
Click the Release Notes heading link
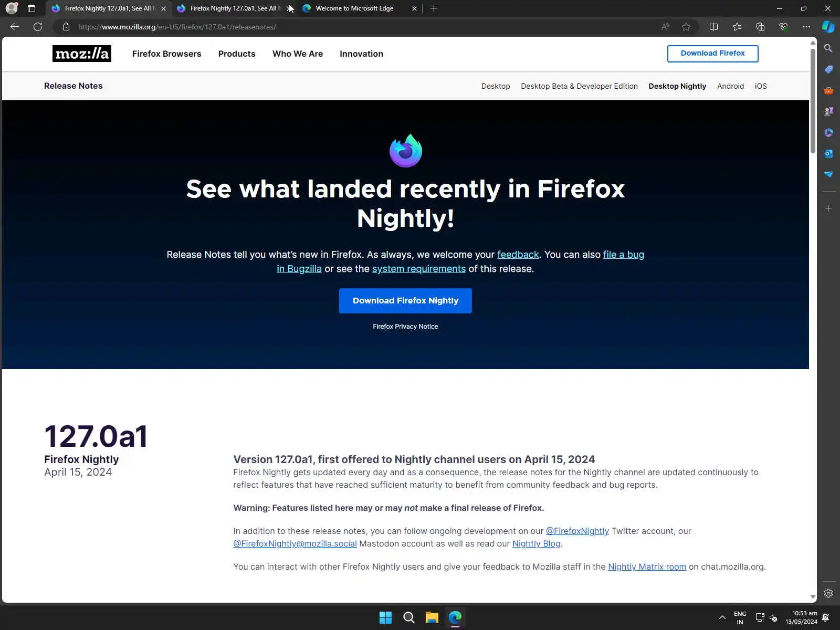[x=73, y=86]
